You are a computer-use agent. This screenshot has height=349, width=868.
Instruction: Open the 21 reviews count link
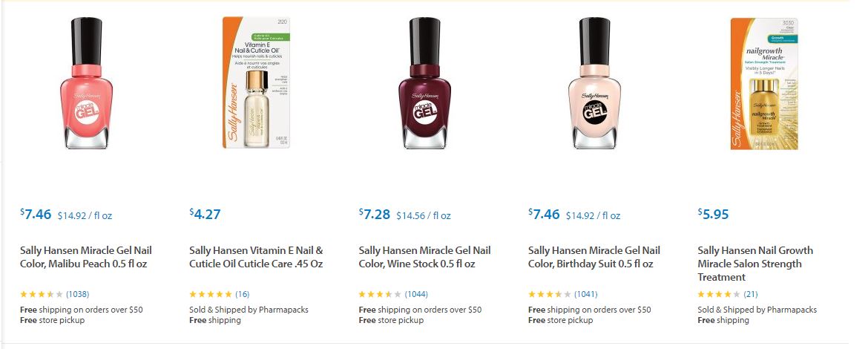pos(750,294)
